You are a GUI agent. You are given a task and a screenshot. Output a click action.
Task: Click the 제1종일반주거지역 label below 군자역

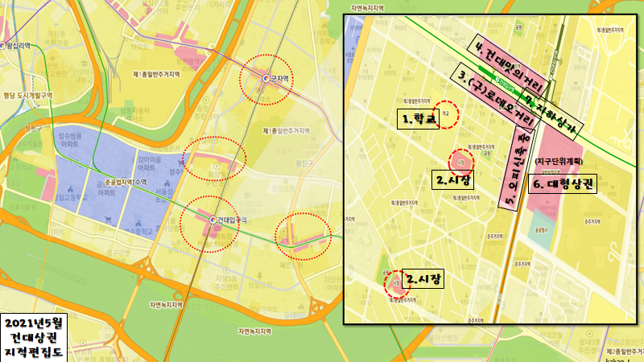[287, 131]
